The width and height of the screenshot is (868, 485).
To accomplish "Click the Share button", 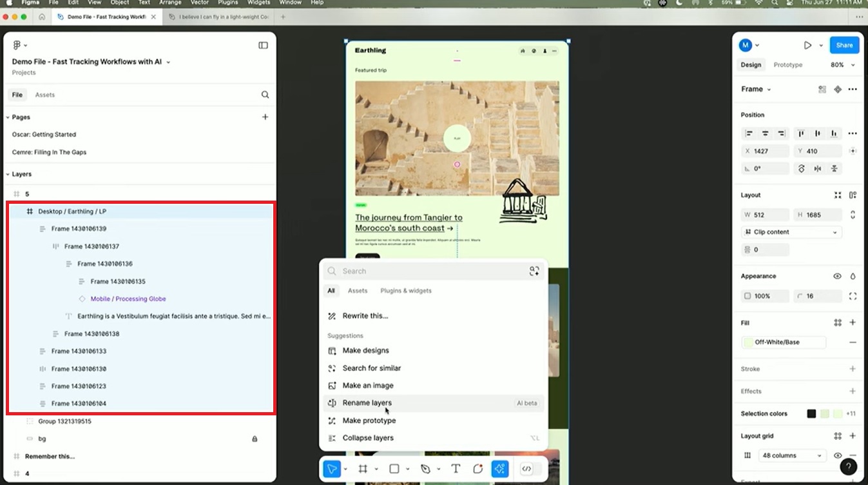I will pos(844,45).
